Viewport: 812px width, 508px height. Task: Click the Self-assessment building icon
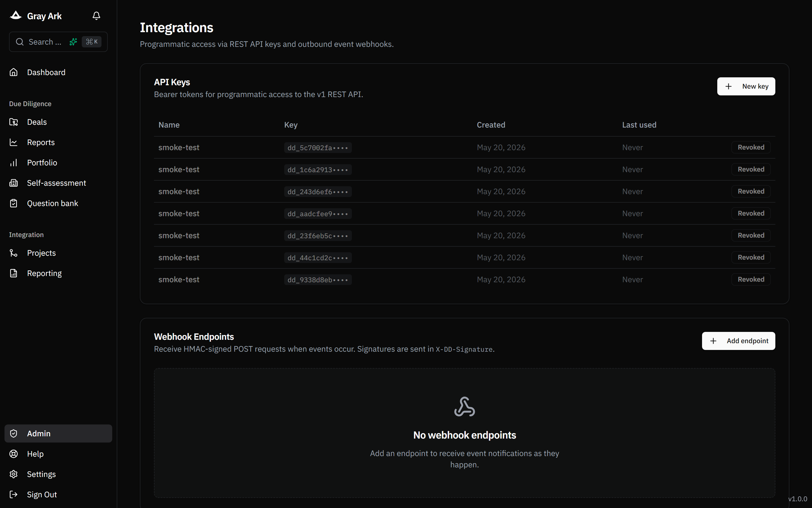click(14, 183)
